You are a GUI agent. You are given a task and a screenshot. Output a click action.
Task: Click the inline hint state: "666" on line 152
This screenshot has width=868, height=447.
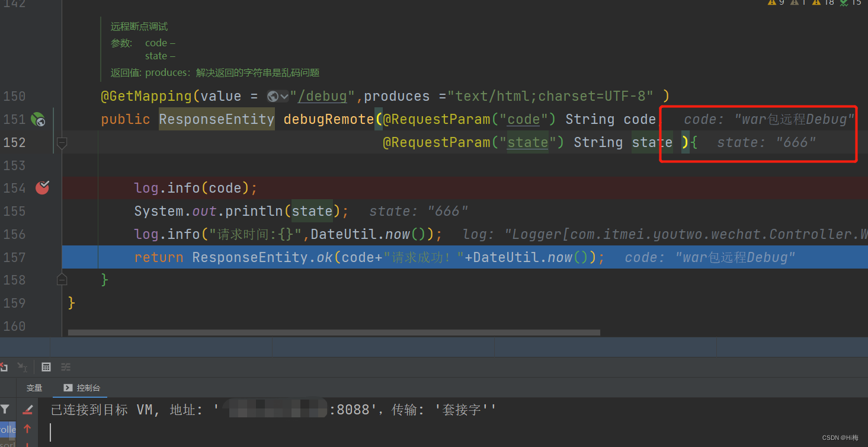[x=766, y=142]
